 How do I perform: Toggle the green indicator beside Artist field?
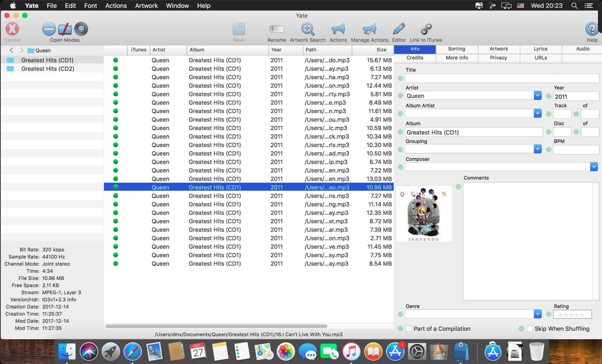(x=400, y=96)
